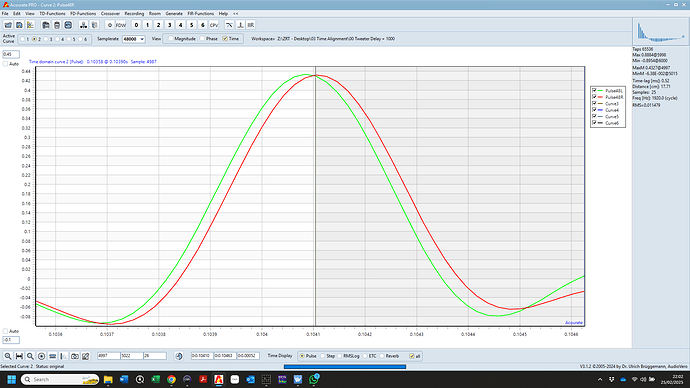Open Excel from the Windows taskbar
This screenshot has width=690, height=388.
point(155,379)
